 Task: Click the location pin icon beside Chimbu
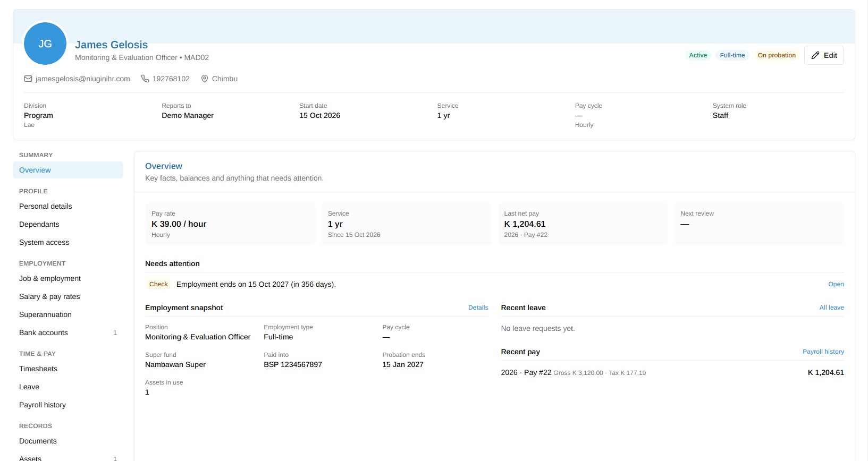205,79
